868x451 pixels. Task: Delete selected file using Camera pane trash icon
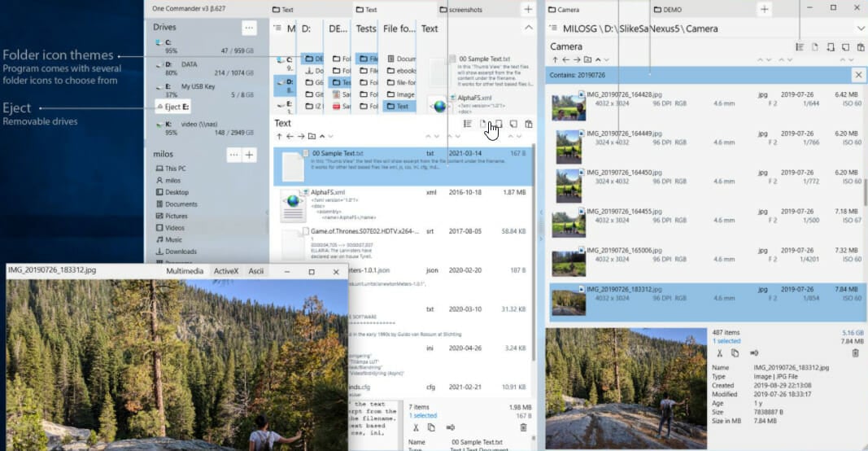(x=855, y=353)
